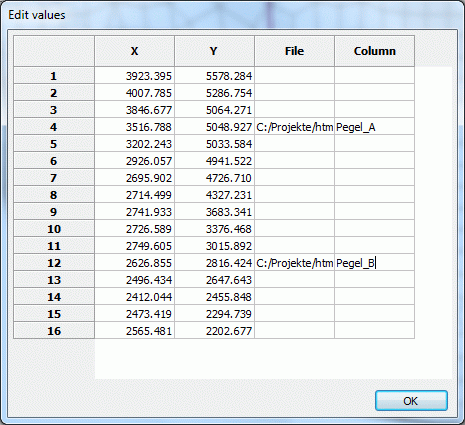Click the empty File cell in row 8
465x425 pixels.
point(295,195)
